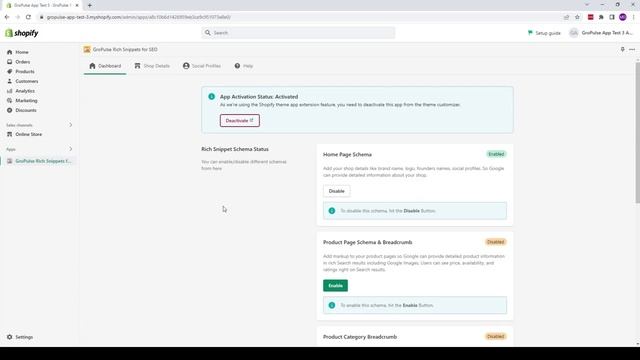Bookmark this page with star icon
The height and width of the screenshot is (360, 640).
click(577, 17)
